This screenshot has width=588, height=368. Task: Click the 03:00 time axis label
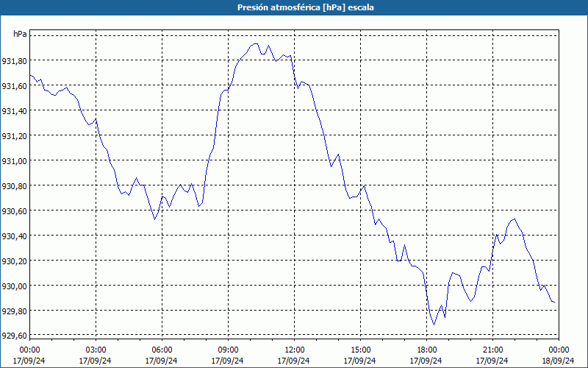pyautogui.click(x=96, y=350)
